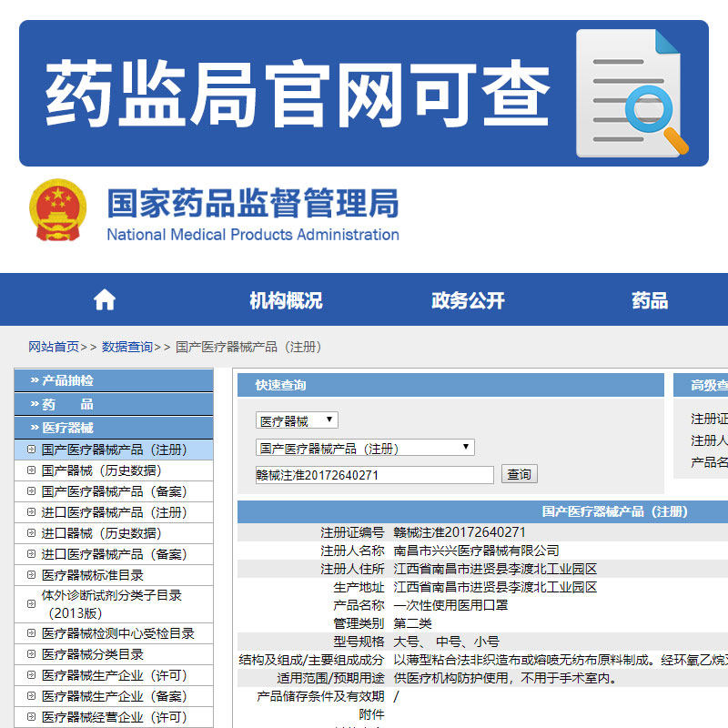Click 大号、中号、小号 specification value
The width and height of the screenshot is (728, 728).
(x=446, y=642)
